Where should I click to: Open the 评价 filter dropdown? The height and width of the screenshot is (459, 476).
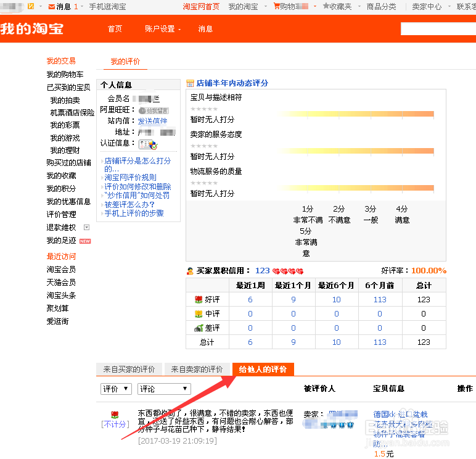coord(116,389)
